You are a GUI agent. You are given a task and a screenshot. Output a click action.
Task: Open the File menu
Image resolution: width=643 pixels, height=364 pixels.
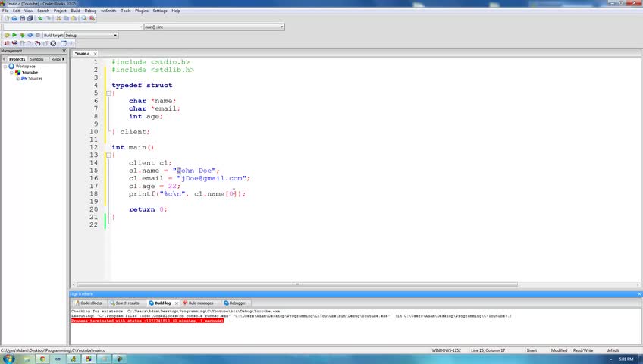pos(5,11)
